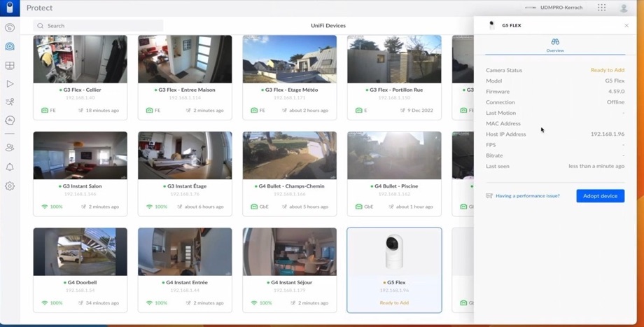Click the motion icon beside 18 minutes ago
The image size is (644, 327).
pos(81,111)
